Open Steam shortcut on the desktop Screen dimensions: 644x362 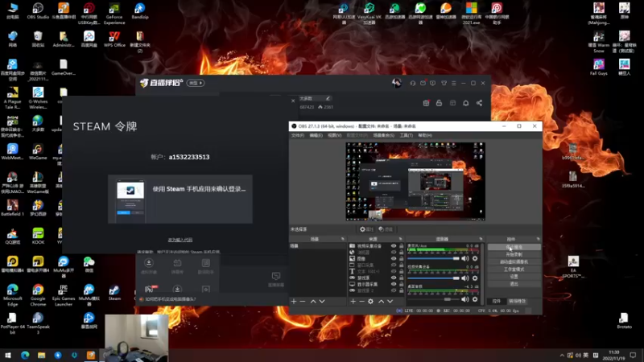click(x=114, y=293)
